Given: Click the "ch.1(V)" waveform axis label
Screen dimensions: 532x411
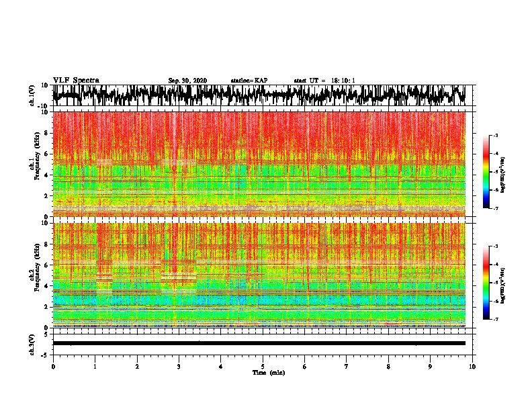Looking at the screenshot, I should point(32,95).
